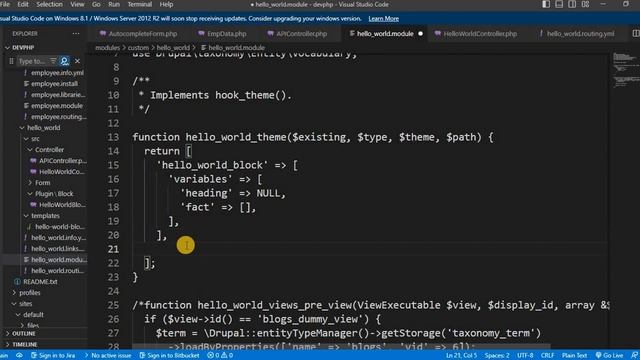The image size is (640, 360).
Task: Collapse the templates folder
Action: 45,216
